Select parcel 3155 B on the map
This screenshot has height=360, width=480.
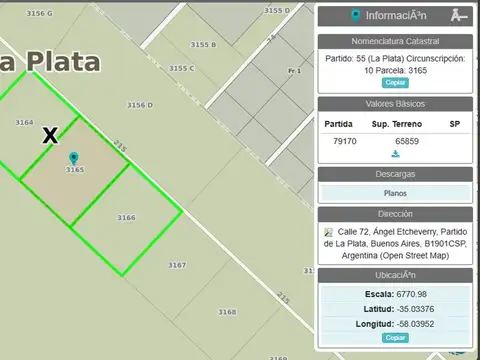(x=203, y=45)
